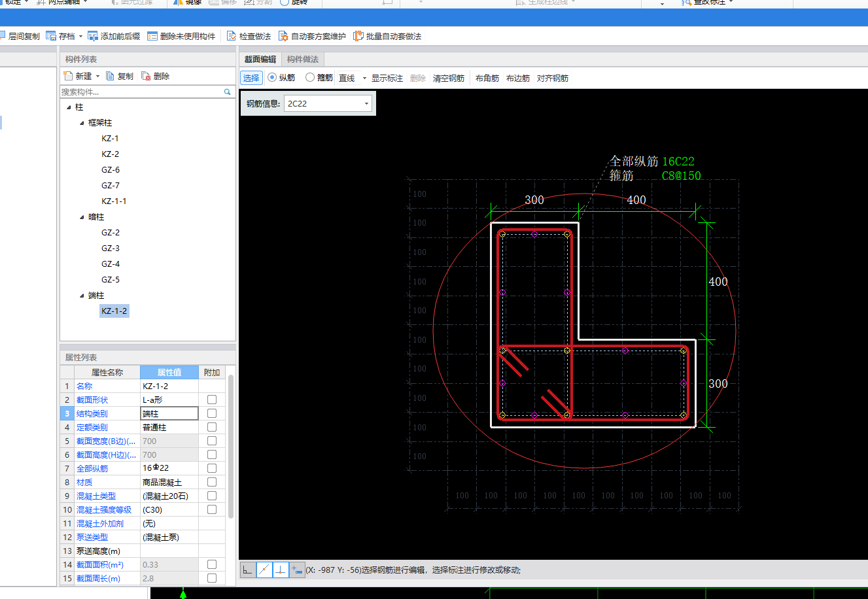
Task: Click the 批量自动套做法 toolbar icon
Action: click(358, 36)
